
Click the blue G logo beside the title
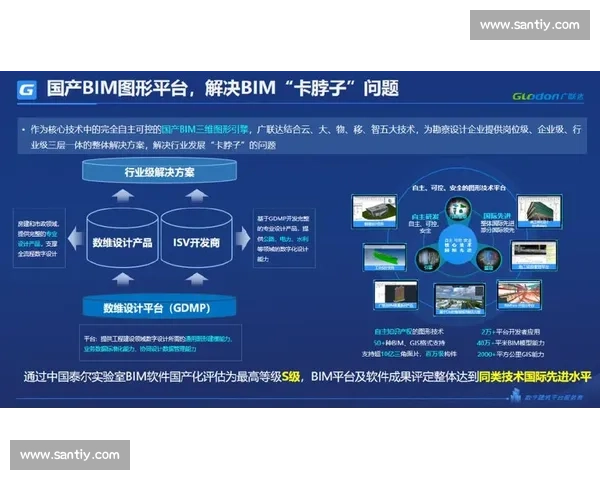27,90
